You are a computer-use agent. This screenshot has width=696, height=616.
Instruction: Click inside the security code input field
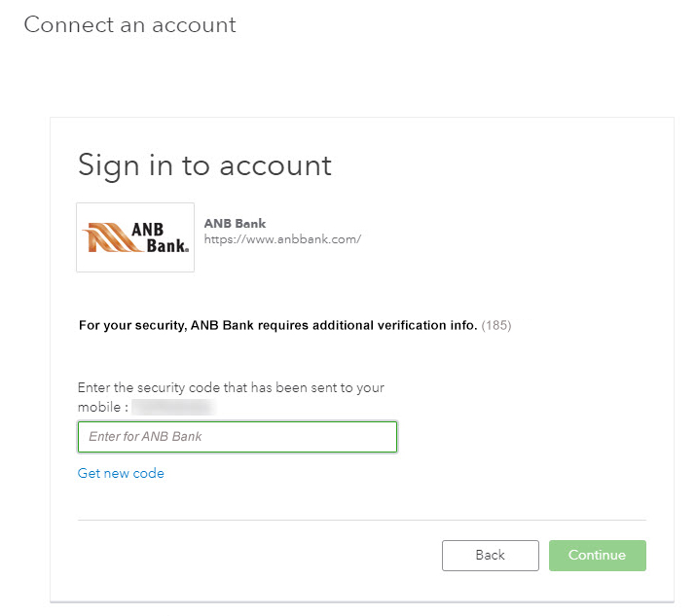coord(237,437)
